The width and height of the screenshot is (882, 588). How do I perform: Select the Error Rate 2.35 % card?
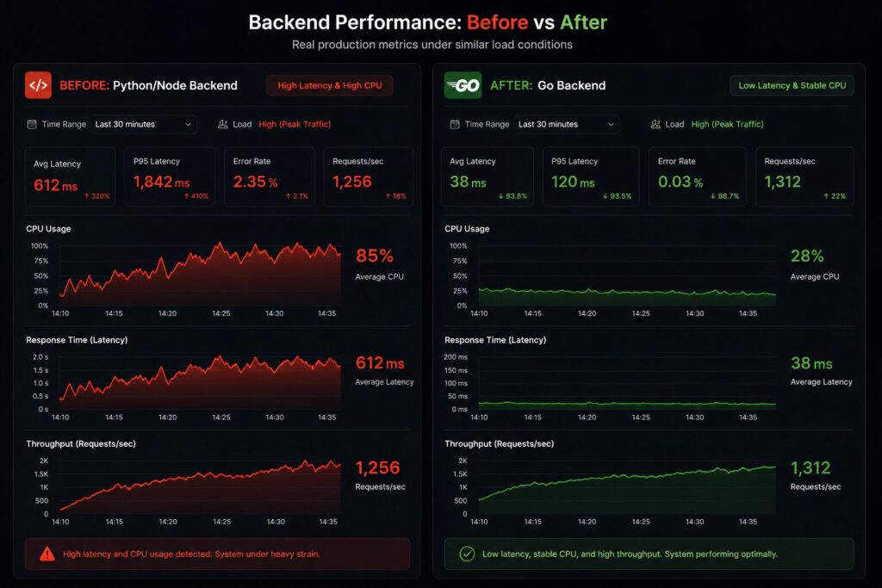pyautogui.click(x=270, y=176)
